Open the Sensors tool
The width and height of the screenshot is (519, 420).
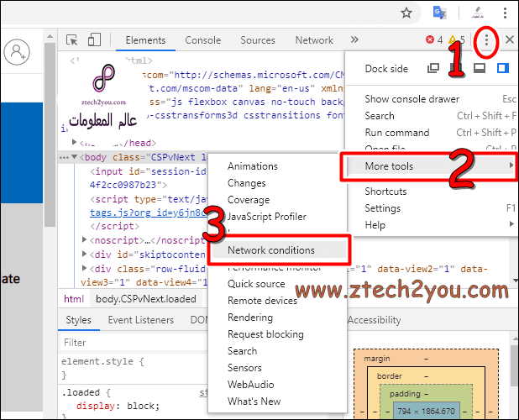click(x=277, y=368)
